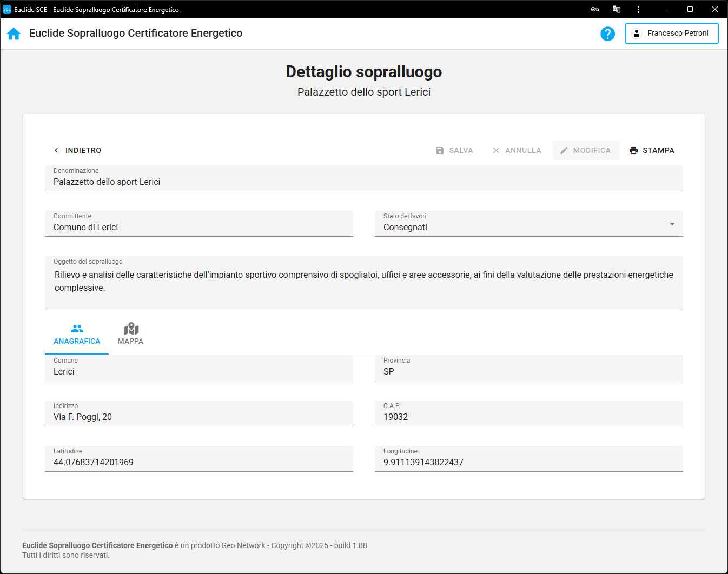Click the people icon above Anagrafica
Image resolution: width=728 pixels, height=574 pixels.
(x=77, y=329)
